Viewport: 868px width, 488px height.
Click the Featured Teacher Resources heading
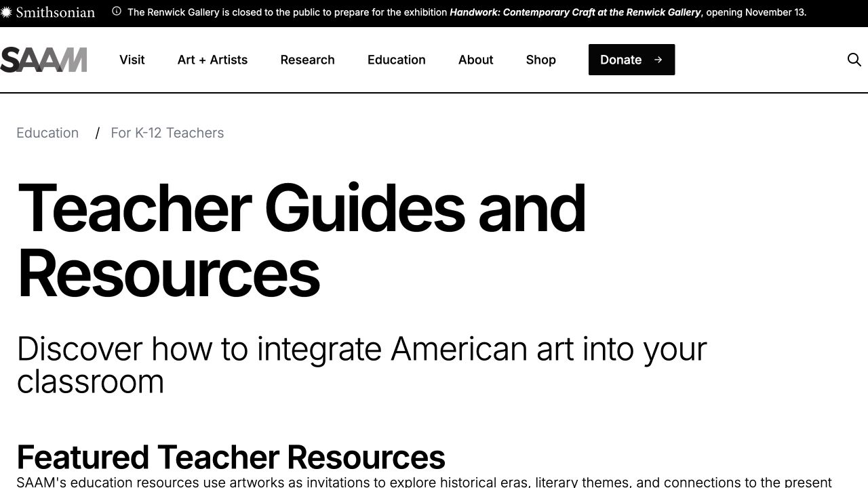231,457
